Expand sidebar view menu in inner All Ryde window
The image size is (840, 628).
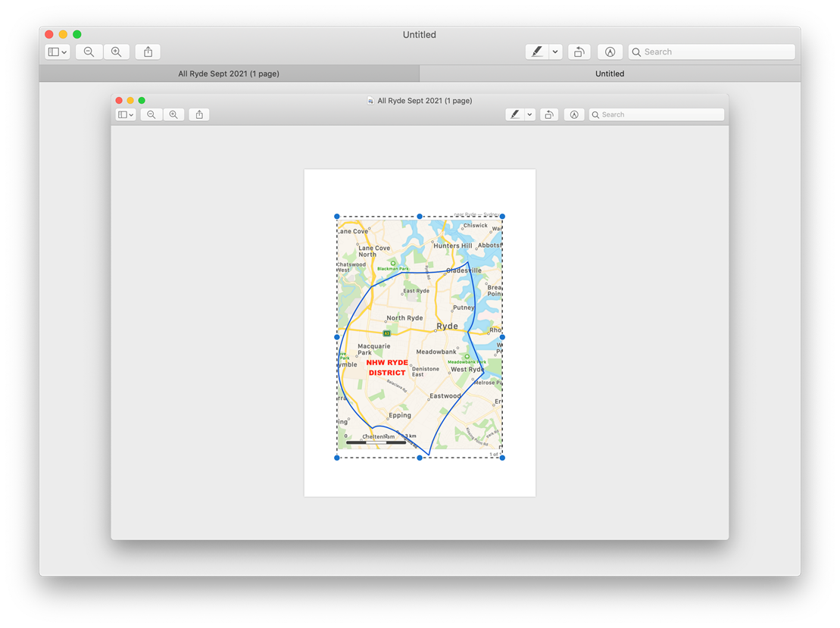126,114
